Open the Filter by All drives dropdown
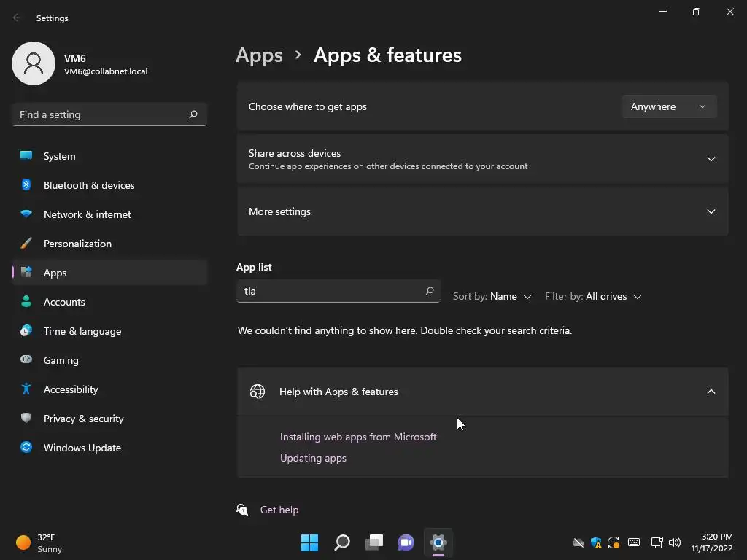The width and height of the screenshot is (747, 560). 593,297
